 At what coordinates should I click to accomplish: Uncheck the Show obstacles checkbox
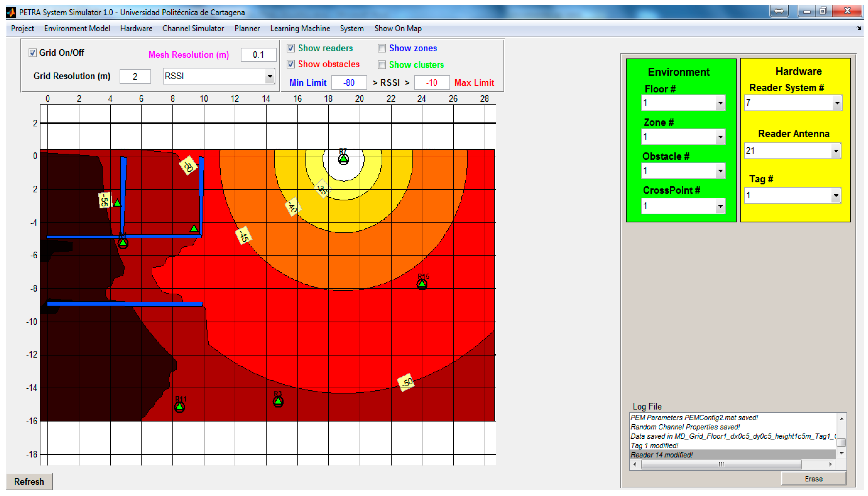tap(291, 64)
